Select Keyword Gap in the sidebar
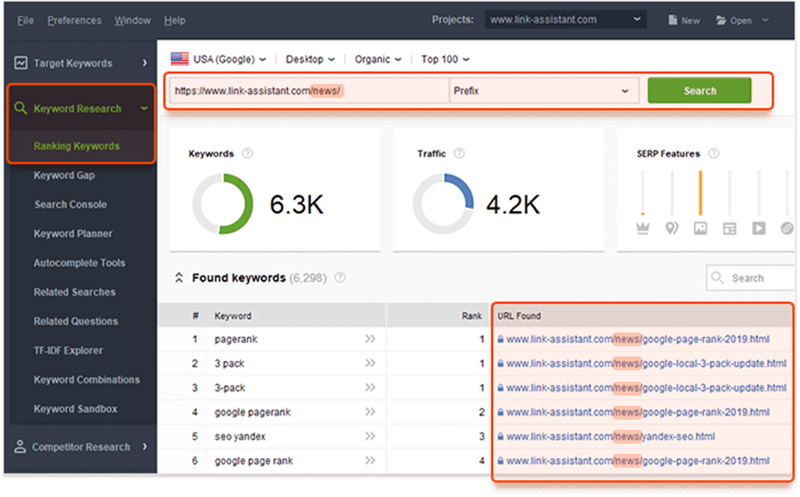This screenshot has width=800, height=497. [x=62, y=175]
